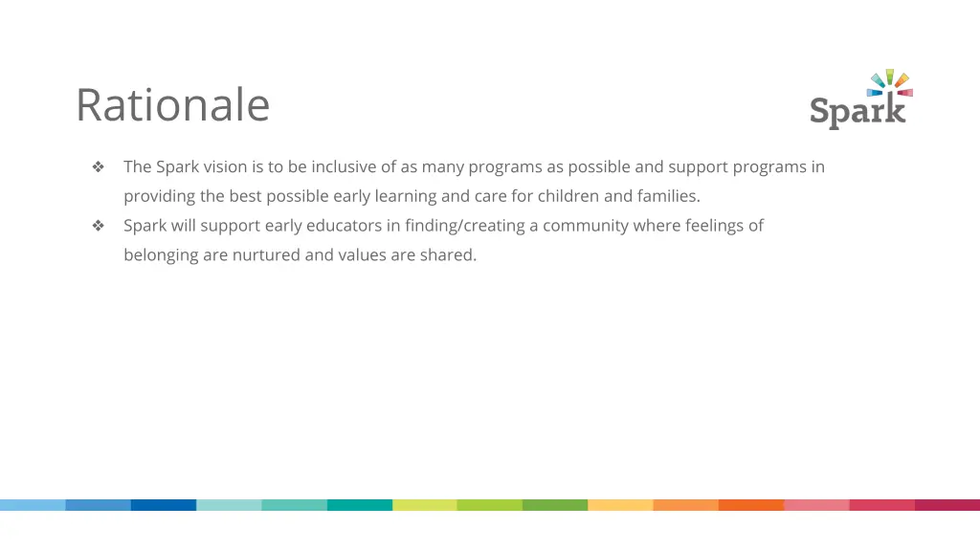Click 'Spark will support early educators' line
This screenshot has width=980, height=551.
click(443, 226)
